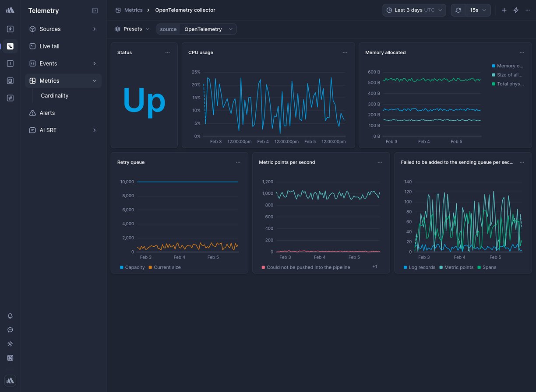Screen dimensions: 536x392
Task: Expand the Sources section chevron
Action: coord(95,29)
